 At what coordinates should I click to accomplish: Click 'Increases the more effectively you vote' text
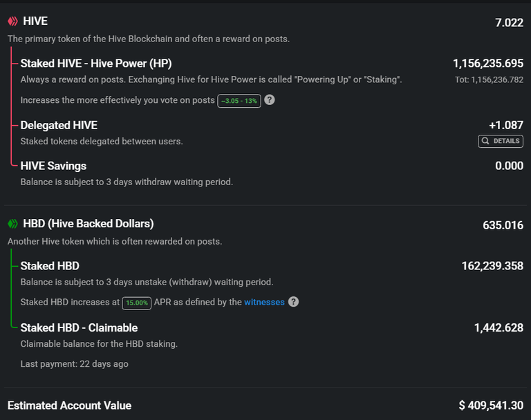click(118, 100)
